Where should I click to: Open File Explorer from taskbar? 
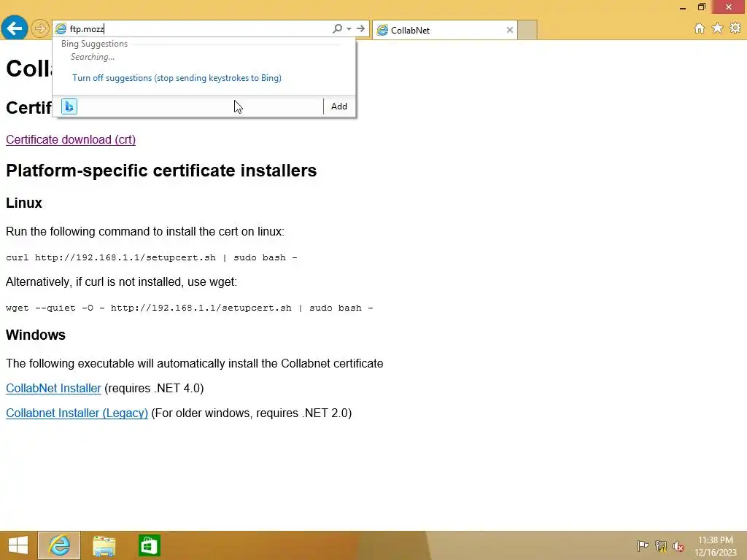(104, 545)
